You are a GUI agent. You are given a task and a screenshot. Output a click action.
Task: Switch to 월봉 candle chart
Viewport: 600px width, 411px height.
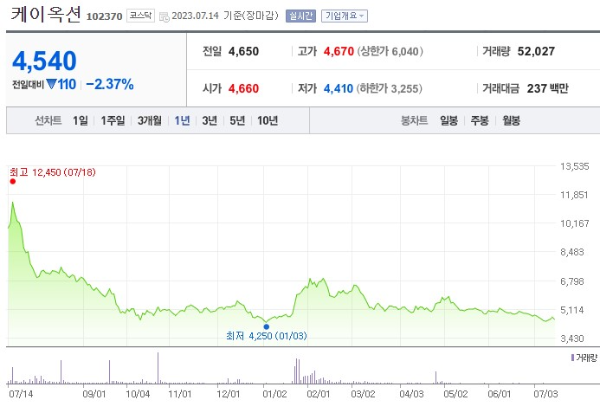(511, 121)
